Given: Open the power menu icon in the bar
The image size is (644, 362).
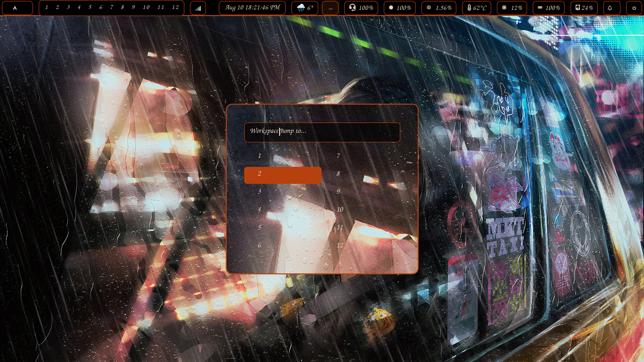Looking at the screenshot, I should 634,8.
